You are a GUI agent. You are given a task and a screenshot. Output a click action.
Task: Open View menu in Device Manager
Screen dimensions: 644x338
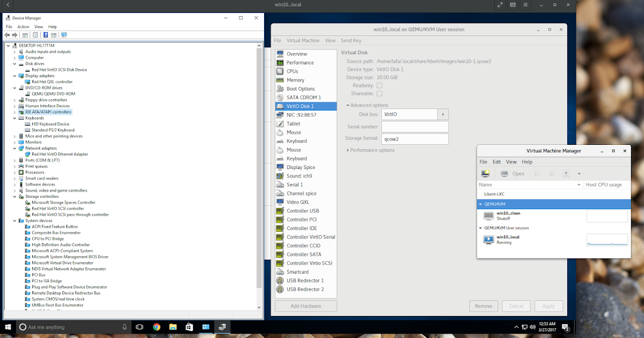click(39, 26)
